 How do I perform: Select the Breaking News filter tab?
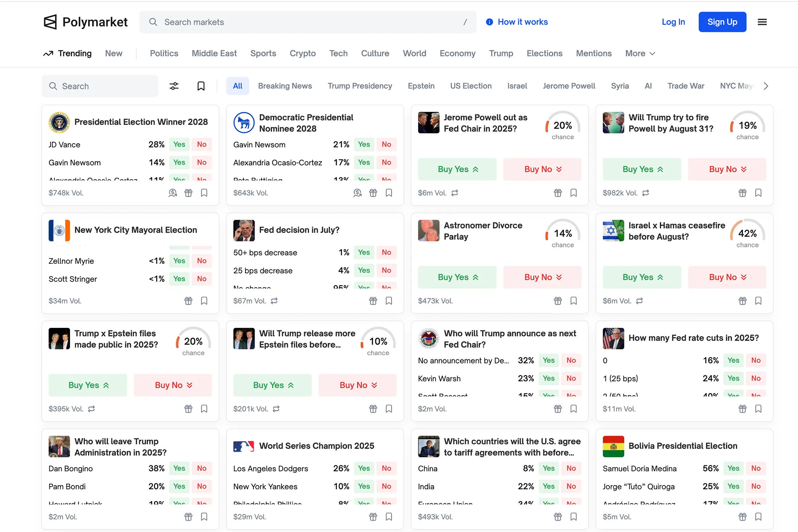(285, 86)
